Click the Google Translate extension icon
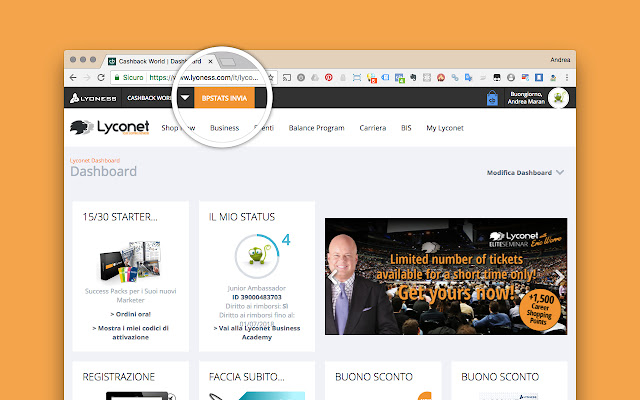 pyautogui.click(x=469, y=77)
